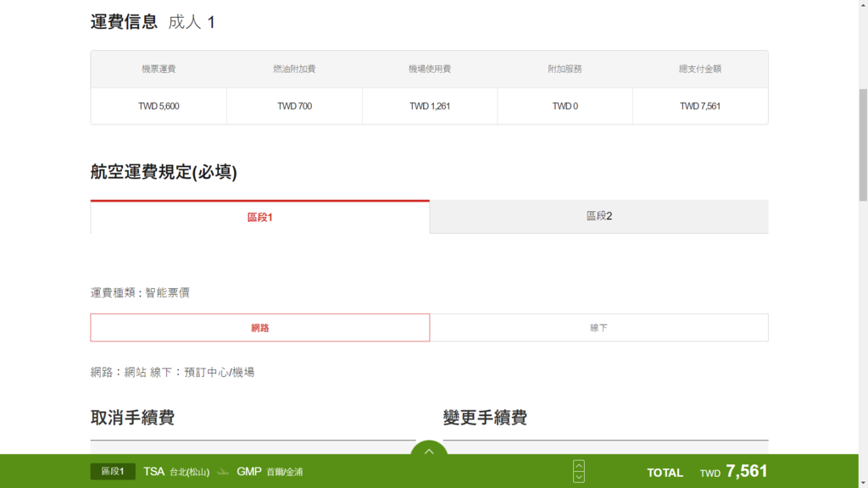Click the 網路：網站 線下 explanation text
The height and width of the screenshot is (488, 868).
click(173, 373)
